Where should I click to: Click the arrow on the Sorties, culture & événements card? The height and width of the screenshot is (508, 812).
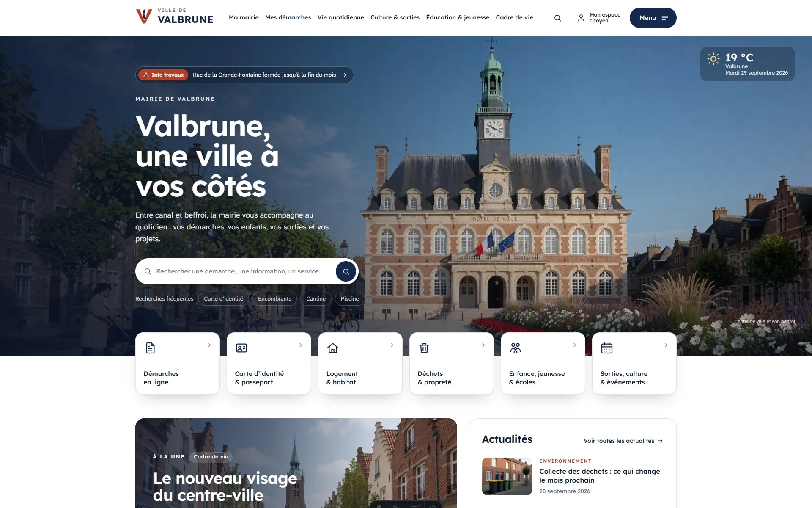pyautogui.click(x=665, y=345)
